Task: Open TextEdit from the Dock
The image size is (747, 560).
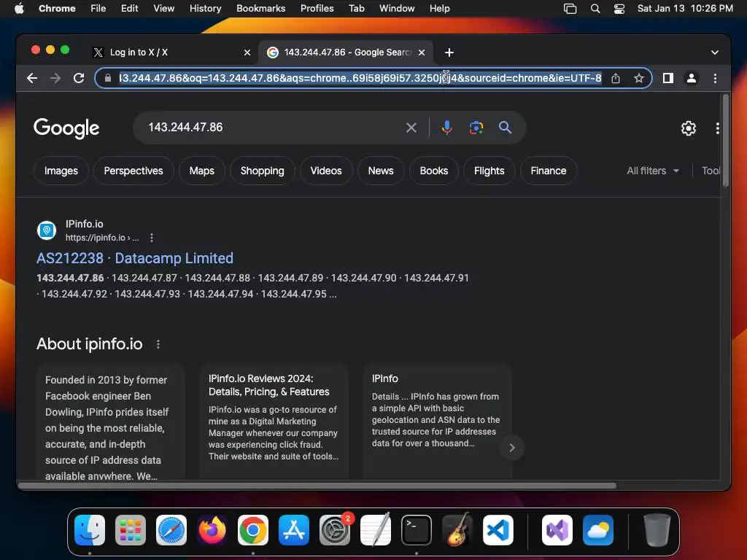Action: 376,530
